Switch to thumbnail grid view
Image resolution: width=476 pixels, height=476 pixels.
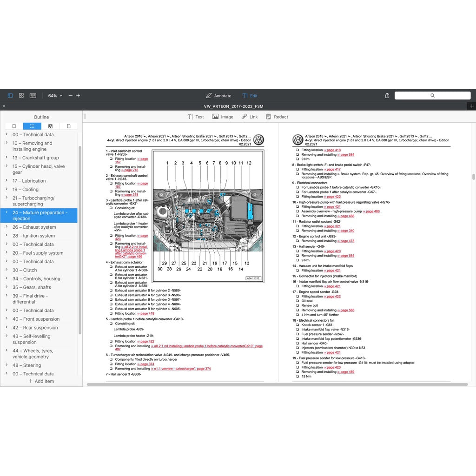coord(21,96)
